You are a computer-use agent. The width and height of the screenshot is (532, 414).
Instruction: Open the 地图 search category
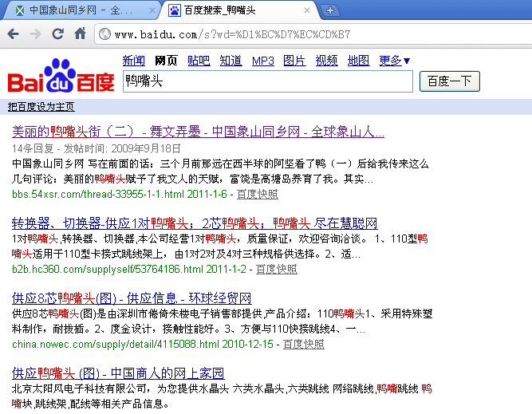[359, 61]
